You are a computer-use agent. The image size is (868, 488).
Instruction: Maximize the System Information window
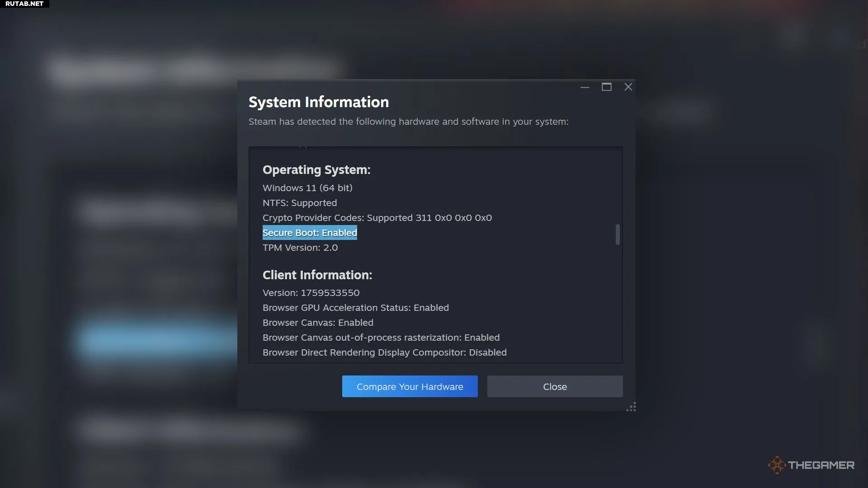606,87
